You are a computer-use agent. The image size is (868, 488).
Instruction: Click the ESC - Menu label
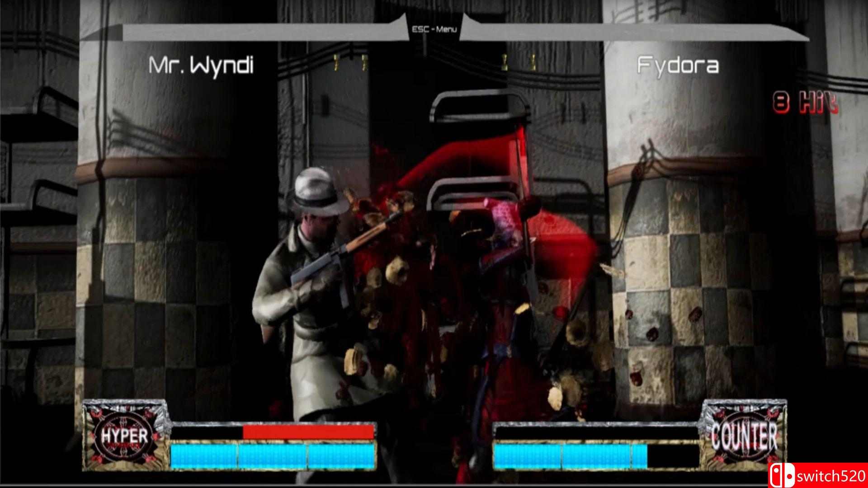(434, 29)
